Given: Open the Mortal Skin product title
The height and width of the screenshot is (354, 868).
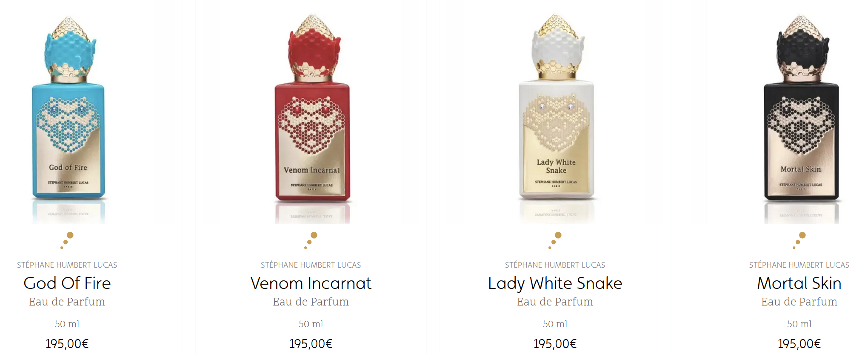Looking at the screenshot, I should click(x=799, y=283).
